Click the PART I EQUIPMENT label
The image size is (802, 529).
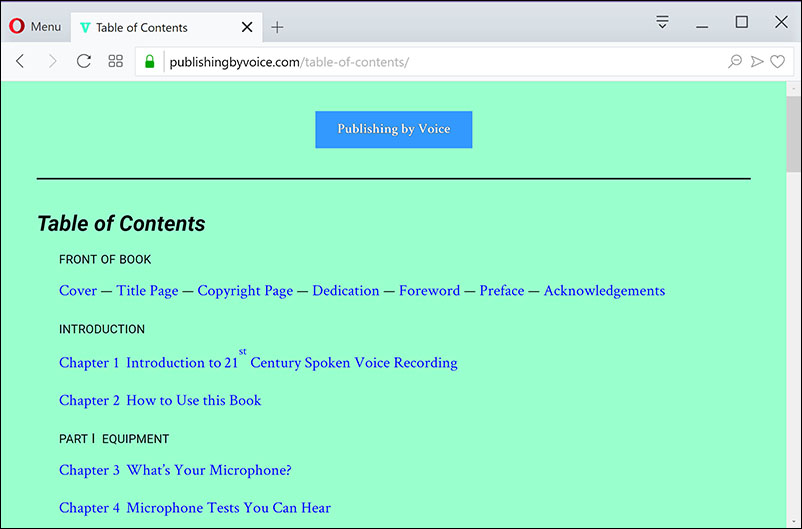coord(114,439)
